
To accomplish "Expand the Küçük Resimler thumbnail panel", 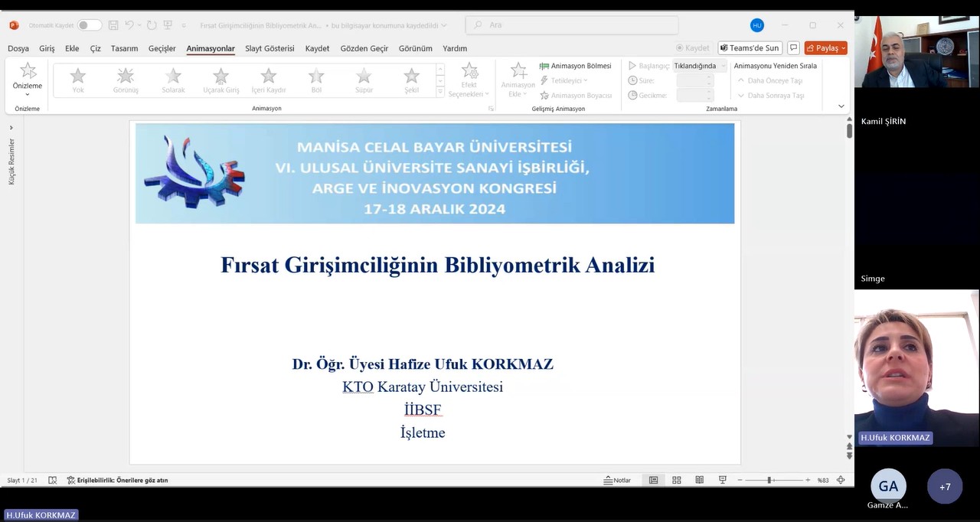I will (x=11, y=128).
